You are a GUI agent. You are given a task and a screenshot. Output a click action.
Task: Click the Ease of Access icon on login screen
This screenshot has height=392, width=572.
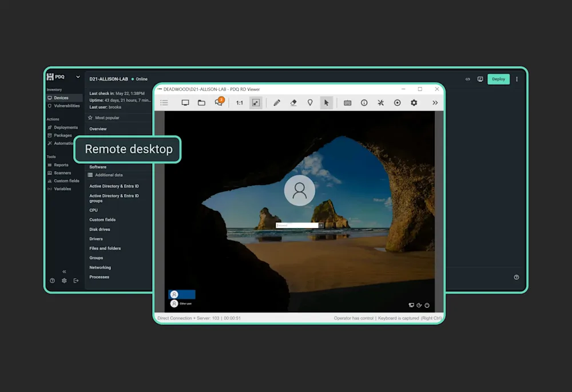pyautogui.click(x=419, y=305)
